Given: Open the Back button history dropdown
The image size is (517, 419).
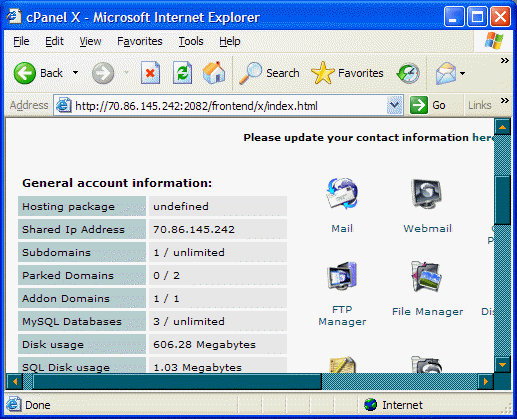Looking at the screenshot, I should point(76,73).
